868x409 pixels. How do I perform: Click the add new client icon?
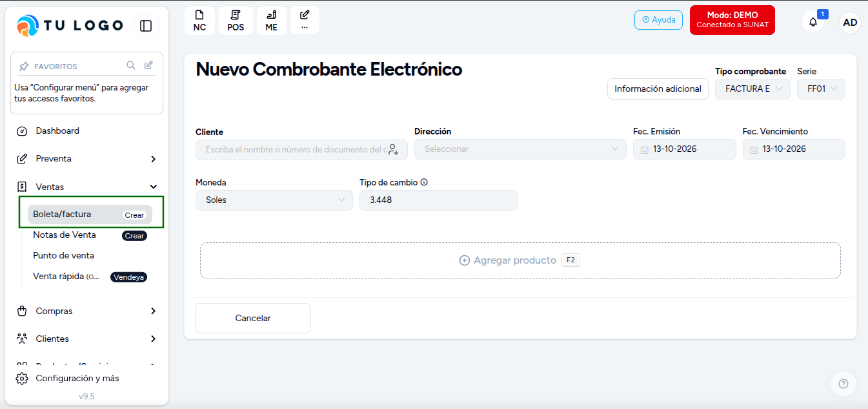point(393,149)
